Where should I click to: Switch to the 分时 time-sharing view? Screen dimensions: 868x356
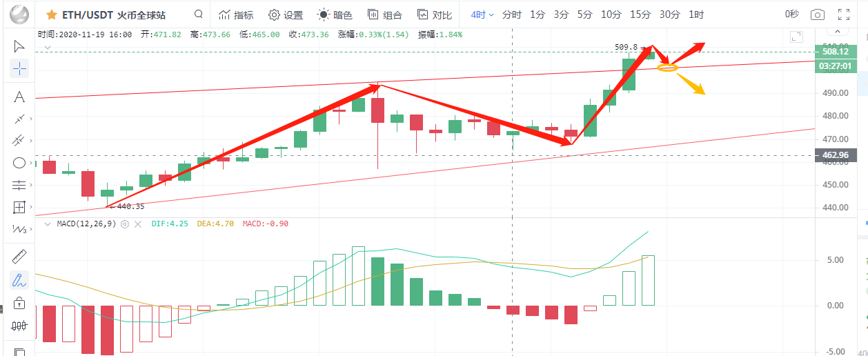512,14
